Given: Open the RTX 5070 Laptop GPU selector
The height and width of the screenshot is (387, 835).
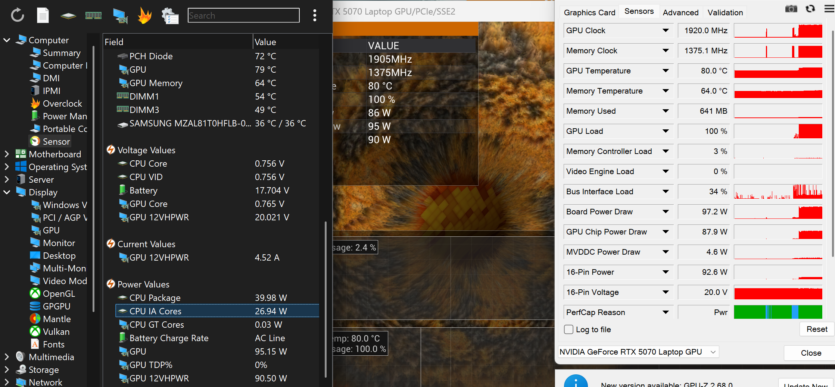Looking at the screenshot, I should [x=637, y=352].
